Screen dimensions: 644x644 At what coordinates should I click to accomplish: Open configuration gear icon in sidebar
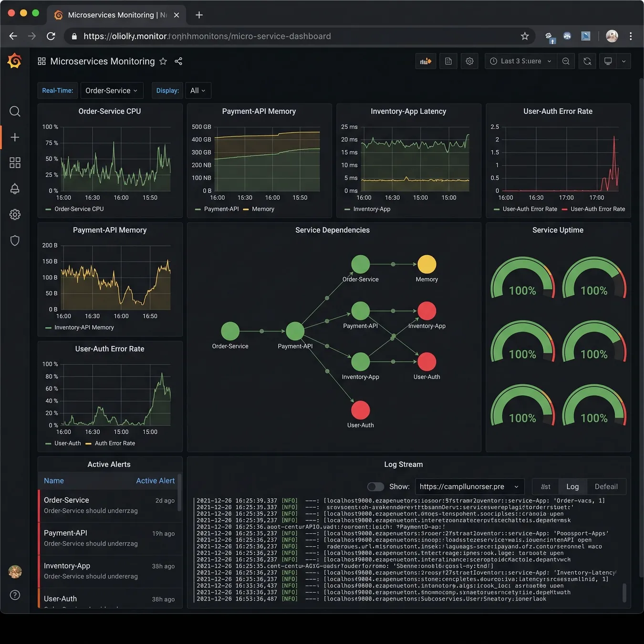[x=15, y=215]
